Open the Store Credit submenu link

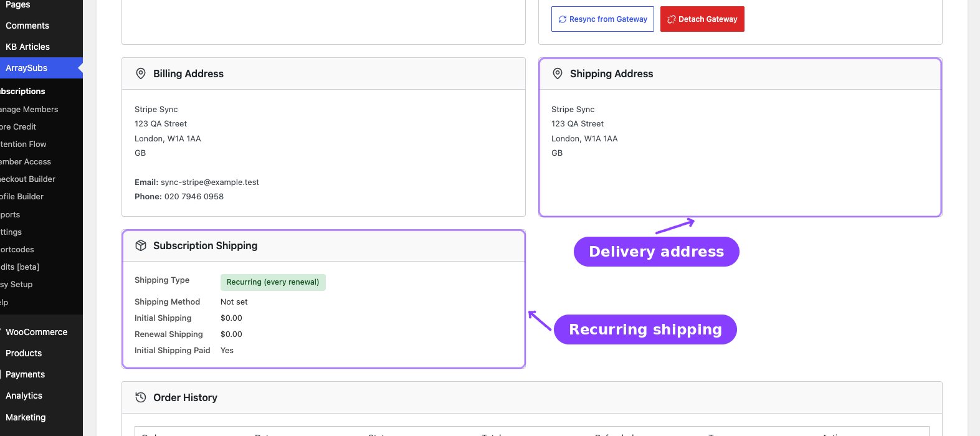18,126
